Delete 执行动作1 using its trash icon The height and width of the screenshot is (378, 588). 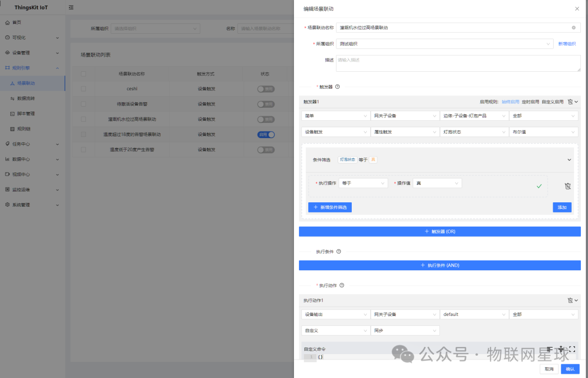(x=569, y=300)
